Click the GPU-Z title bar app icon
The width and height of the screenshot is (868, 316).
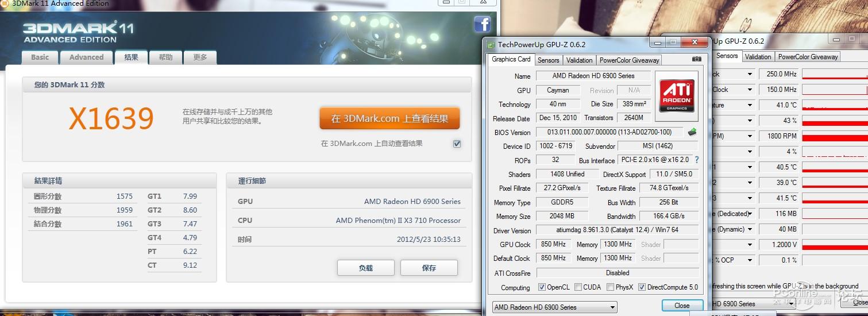pos(491,44)
